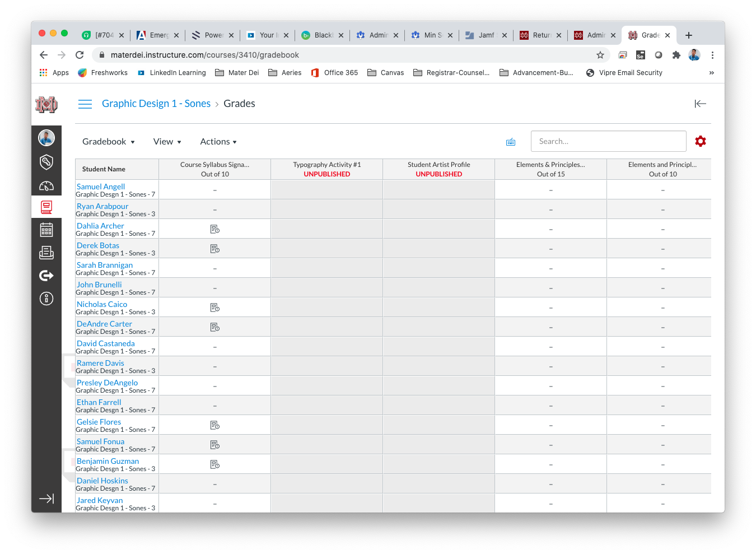Open the Courses book icon

(x=46, y=207)
